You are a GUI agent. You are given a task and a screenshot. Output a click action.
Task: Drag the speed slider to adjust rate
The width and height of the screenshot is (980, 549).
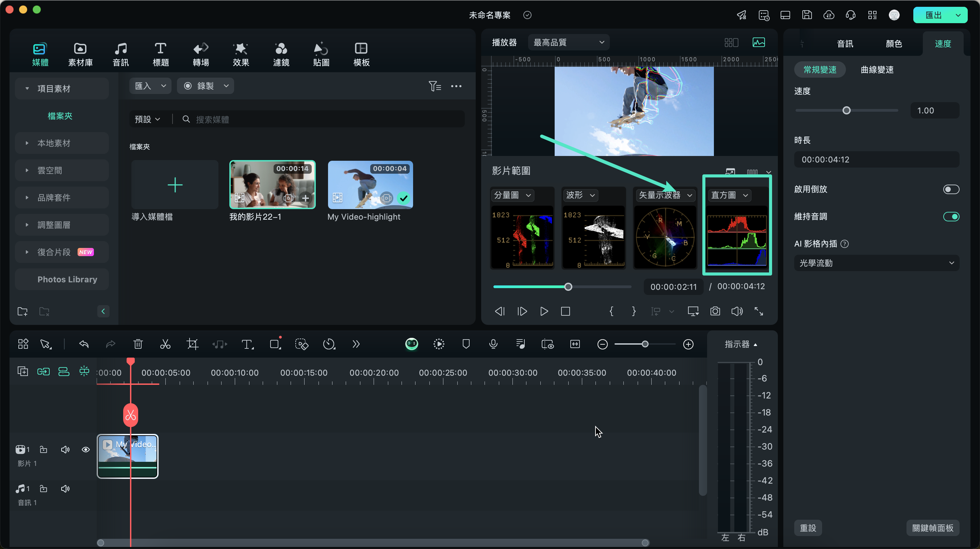(x=847, y=110)
